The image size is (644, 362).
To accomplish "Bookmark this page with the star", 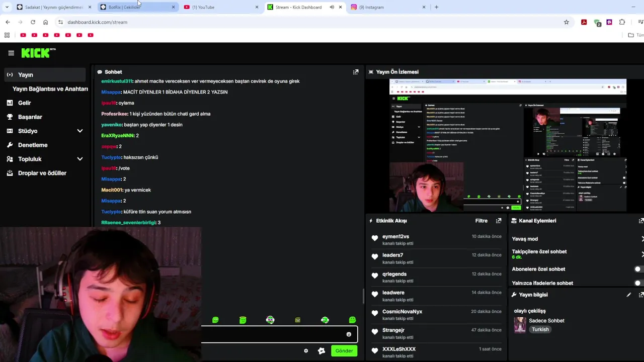I will pos(566,22).
